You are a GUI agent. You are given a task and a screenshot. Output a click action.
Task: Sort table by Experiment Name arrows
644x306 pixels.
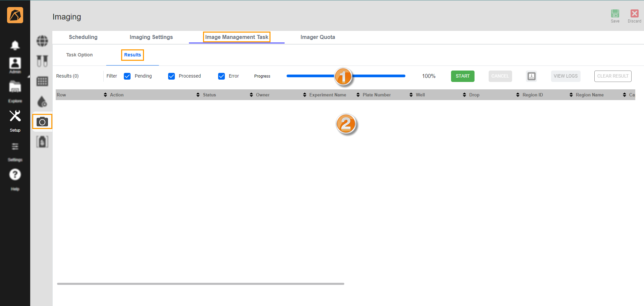tap(305, 95)
